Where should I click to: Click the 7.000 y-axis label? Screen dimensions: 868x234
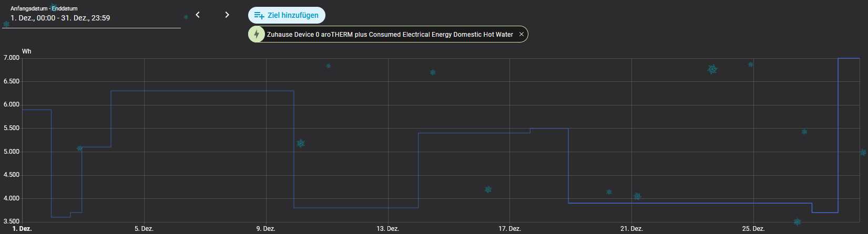point(12,58)
